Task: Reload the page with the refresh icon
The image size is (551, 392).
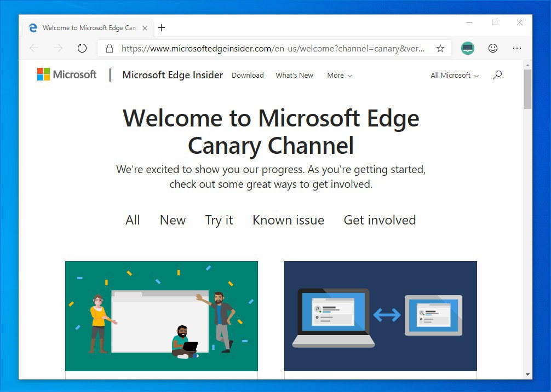Action: pyautogui.click(x=82, y=48)
